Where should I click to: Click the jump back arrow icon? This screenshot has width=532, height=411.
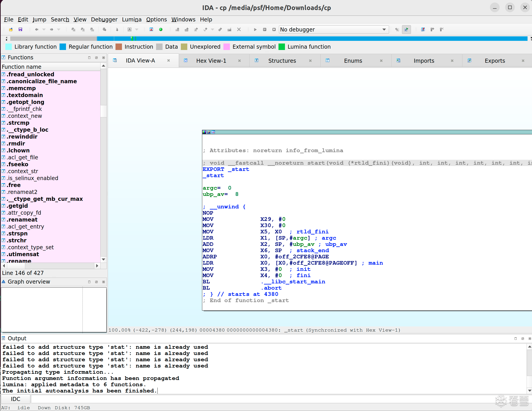pos(37,29)
